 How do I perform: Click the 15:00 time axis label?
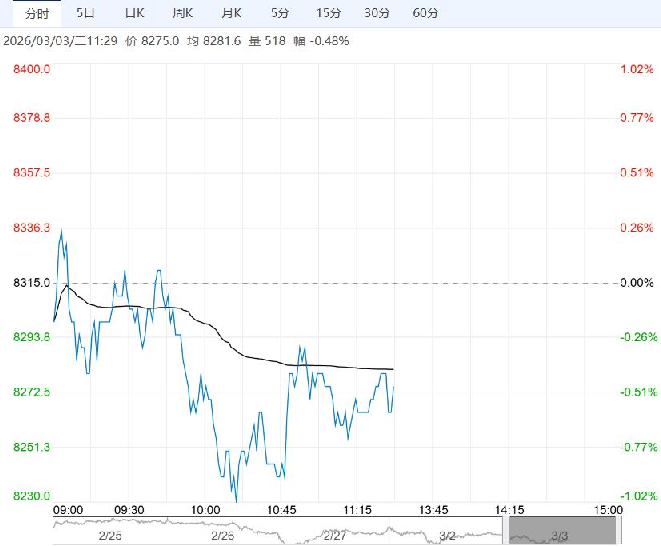(608, 510)
